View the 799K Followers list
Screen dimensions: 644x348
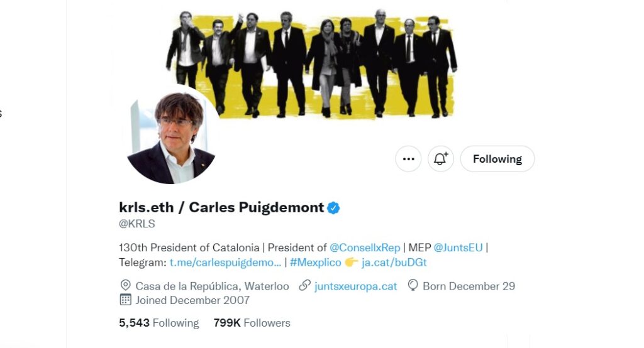[x=252, y=323]
